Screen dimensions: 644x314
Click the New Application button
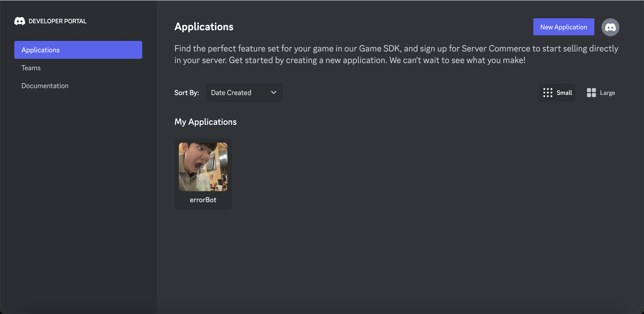(x=563, y=27)
